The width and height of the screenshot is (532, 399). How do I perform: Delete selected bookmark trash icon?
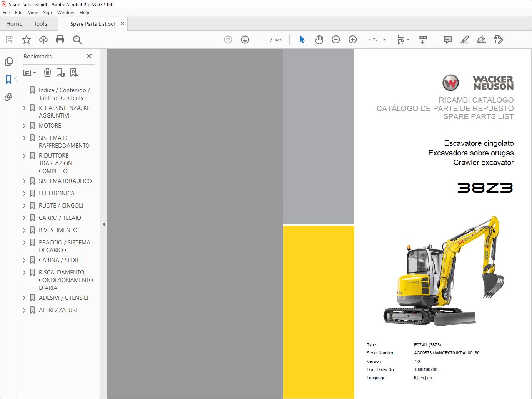pyautogui.click(x=47, y=73)
